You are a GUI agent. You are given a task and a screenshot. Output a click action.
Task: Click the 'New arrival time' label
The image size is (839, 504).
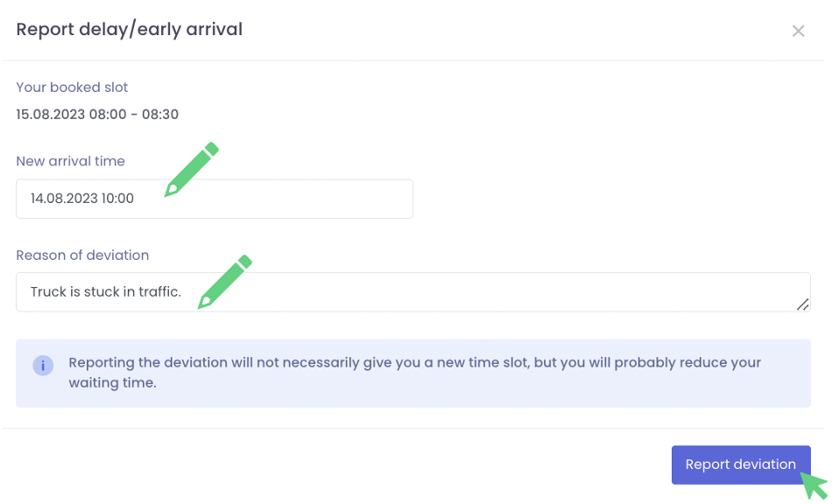point(70,161)
